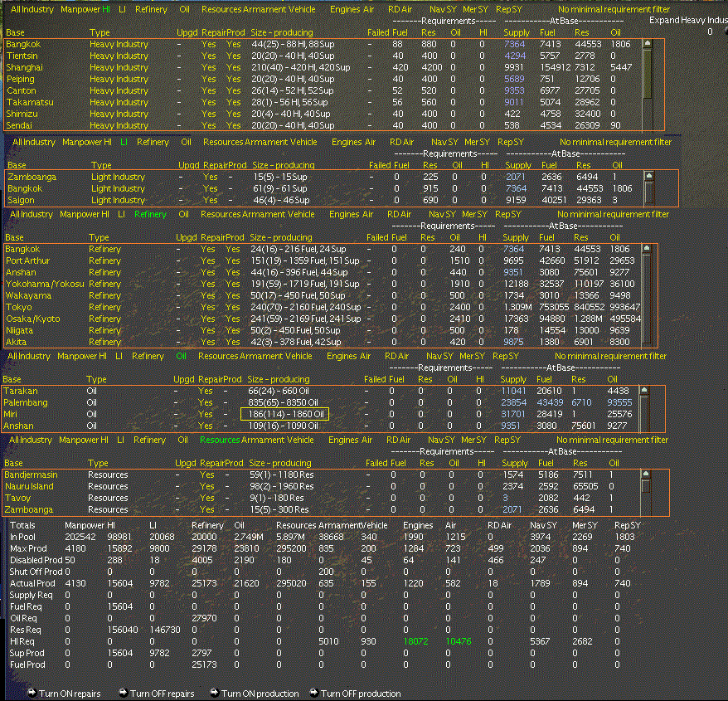Viewport: 728px width, 701px height.
Task: Click No minimal requirement filter above the Heavy Industry list
Action: [x=614, y=9]
